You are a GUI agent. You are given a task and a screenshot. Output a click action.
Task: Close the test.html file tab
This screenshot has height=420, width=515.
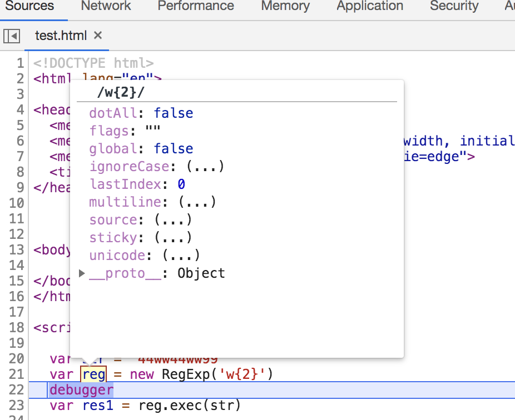98,36
